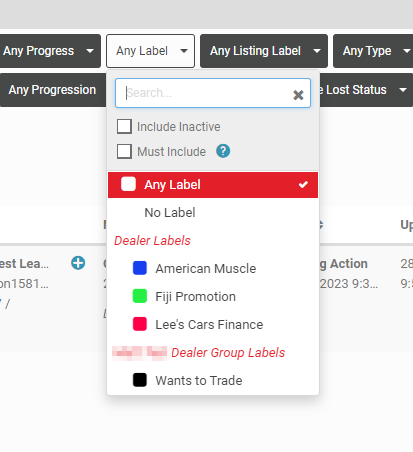Image resolution: width=413 pixels, height=452 pixels.
Task: Enable the Include Inactive checkbox
Action: point(124,127)
